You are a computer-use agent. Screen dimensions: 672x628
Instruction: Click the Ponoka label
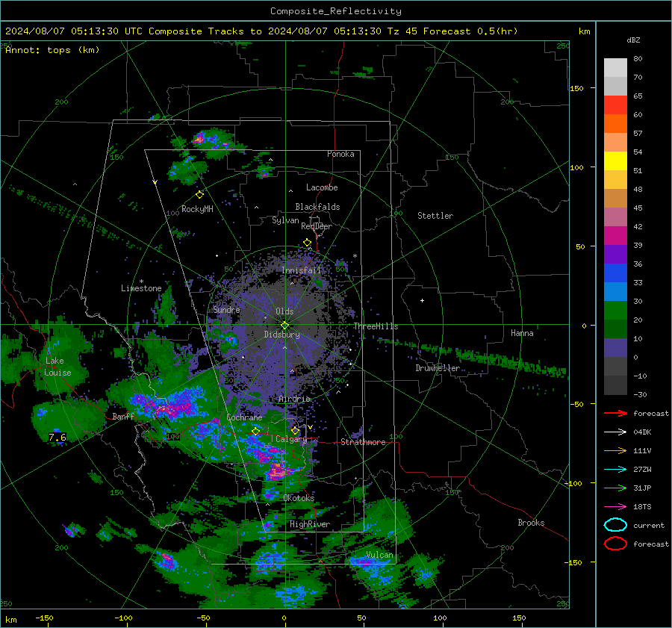tap(340, 154)
